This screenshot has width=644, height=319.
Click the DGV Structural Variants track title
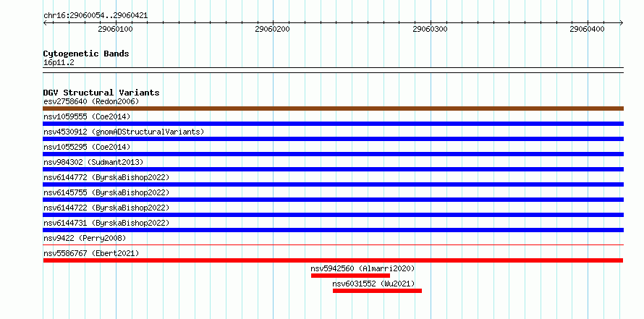[101, 93]
